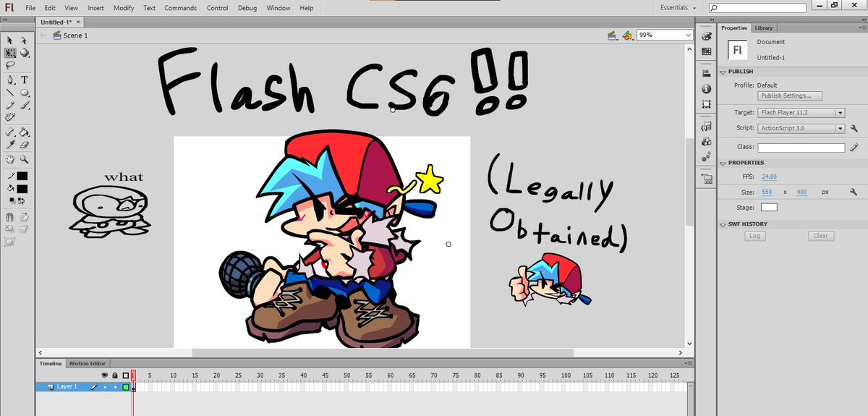
Task: Open the Align panel icon
Action: [x=706, y=73]
